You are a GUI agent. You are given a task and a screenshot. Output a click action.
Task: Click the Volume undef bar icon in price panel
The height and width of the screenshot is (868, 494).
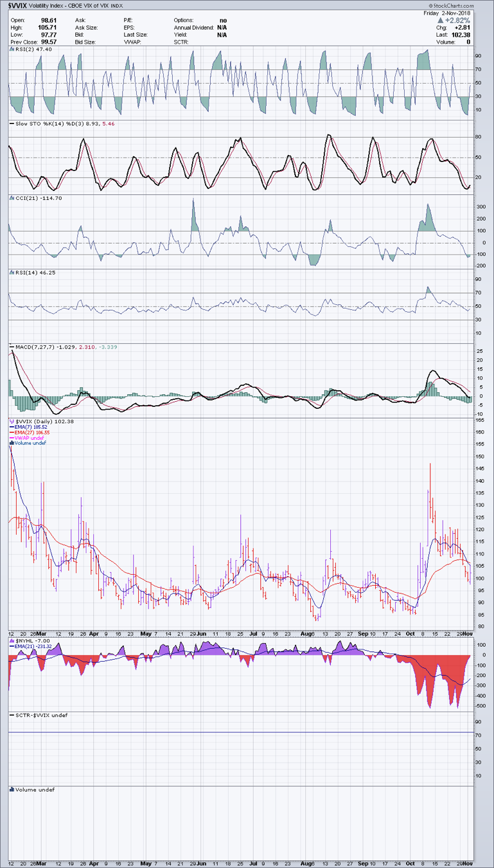12,443
